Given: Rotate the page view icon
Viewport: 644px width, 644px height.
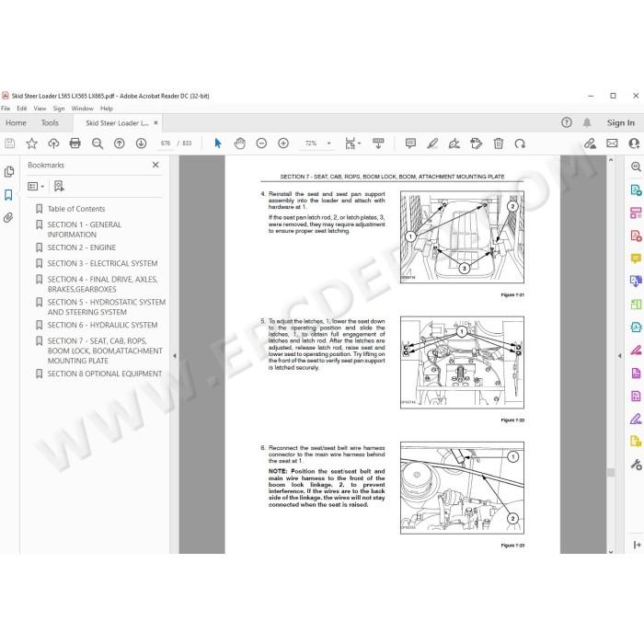Looking at the screenshot, I should pyautogui.click(x=520, y=144).
